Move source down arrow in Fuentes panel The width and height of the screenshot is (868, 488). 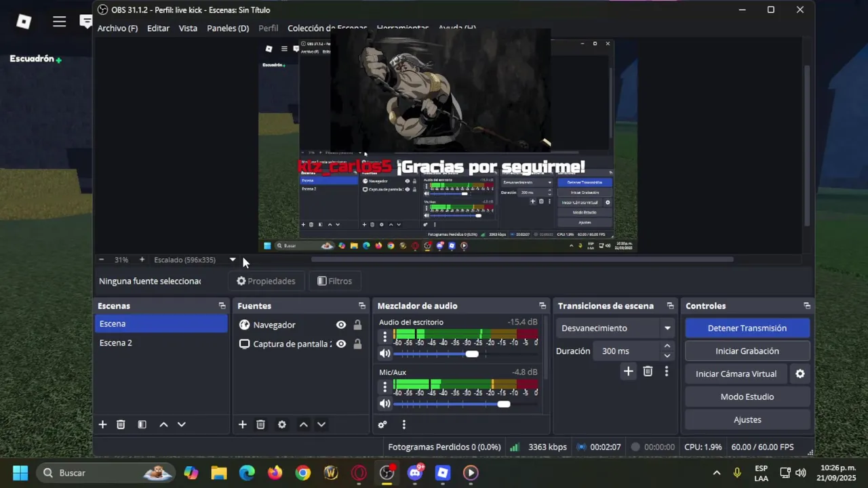[x=321, y=424]
